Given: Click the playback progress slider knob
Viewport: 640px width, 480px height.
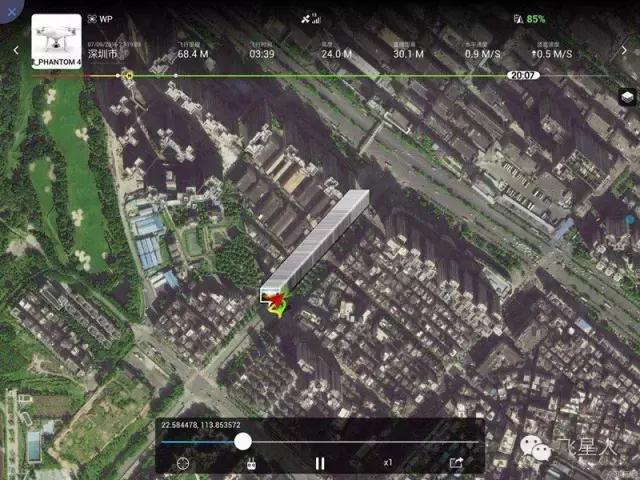Looking at the screenshot, I should click(243, 442).
